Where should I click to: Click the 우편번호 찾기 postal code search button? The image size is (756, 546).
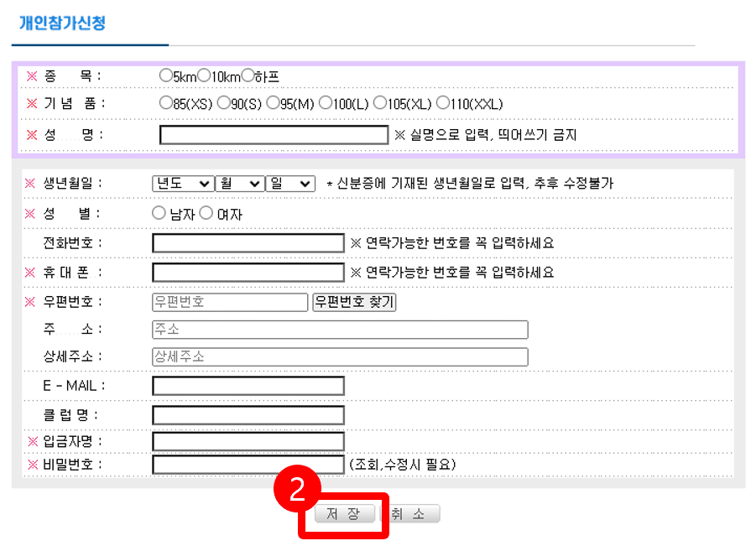(x=353, y=301)
